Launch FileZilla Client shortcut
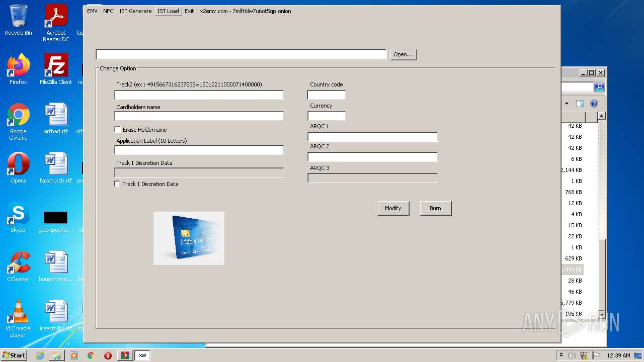The width and height of the screenshot is (644, 362). (x=56, y=69)
